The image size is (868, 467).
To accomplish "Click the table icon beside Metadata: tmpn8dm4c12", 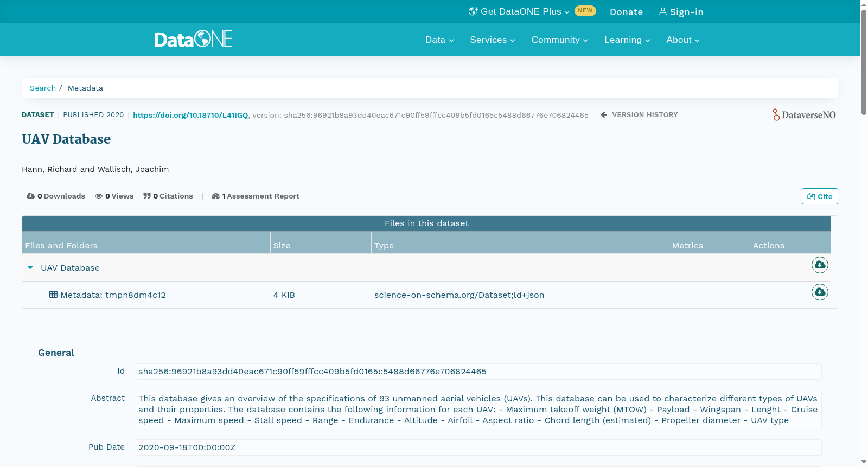I will [x=53, y=295].
